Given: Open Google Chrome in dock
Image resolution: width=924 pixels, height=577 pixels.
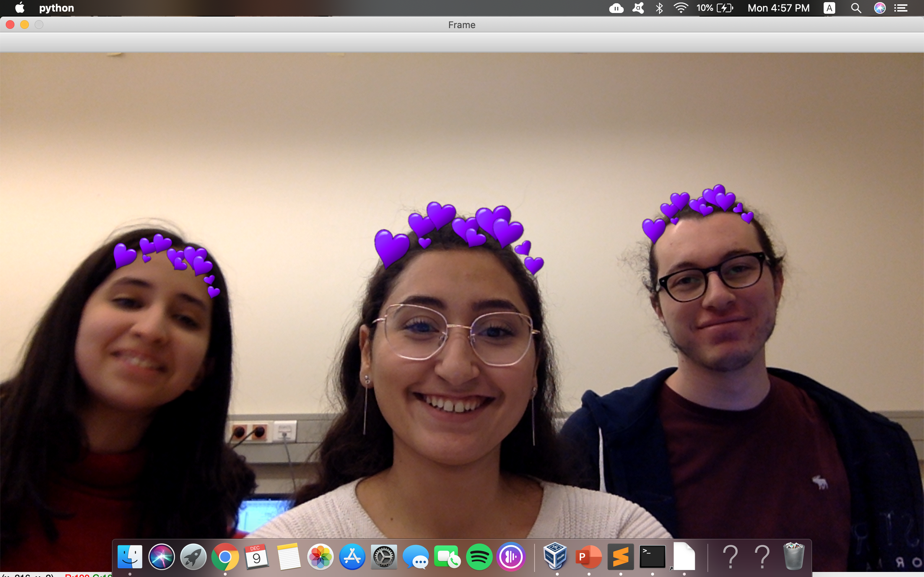Looking at the screenshot, I should point(225,557).
